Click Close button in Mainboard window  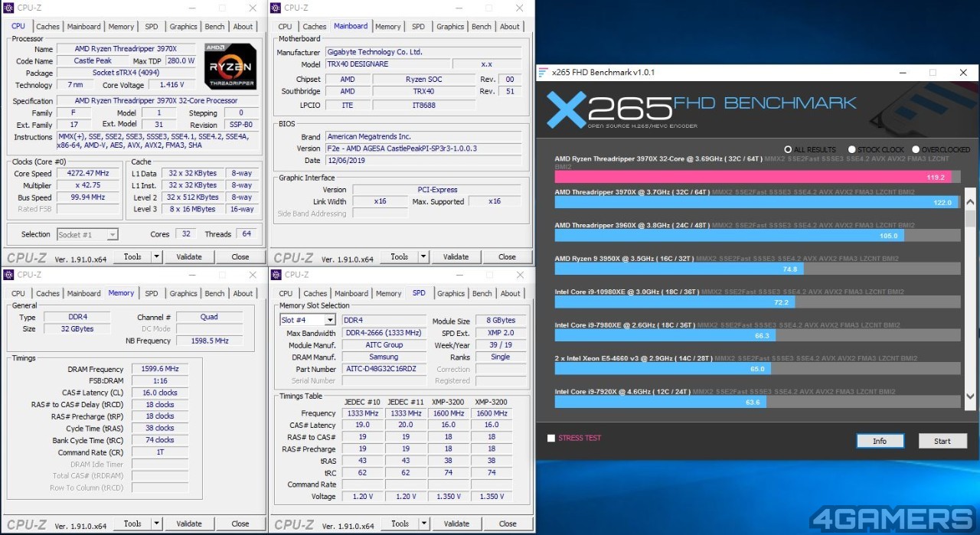(x=507, y=257)
